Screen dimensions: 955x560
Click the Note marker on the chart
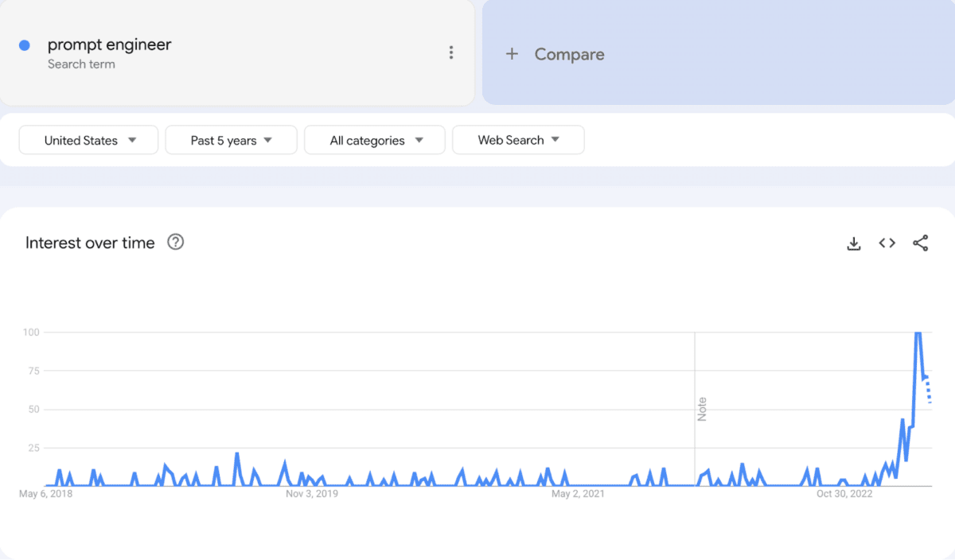click(702, 409)
